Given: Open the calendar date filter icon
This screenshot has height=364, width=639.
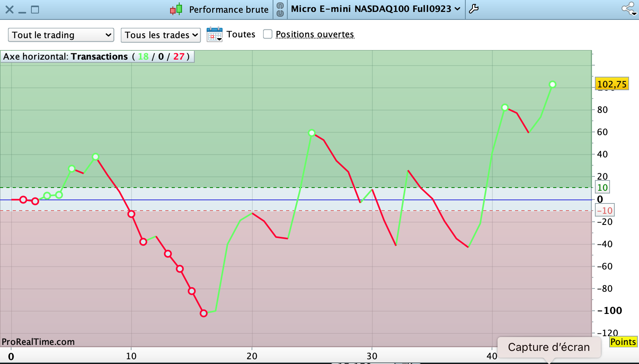Looking at the screenshot, I should (x=215, y=35).
